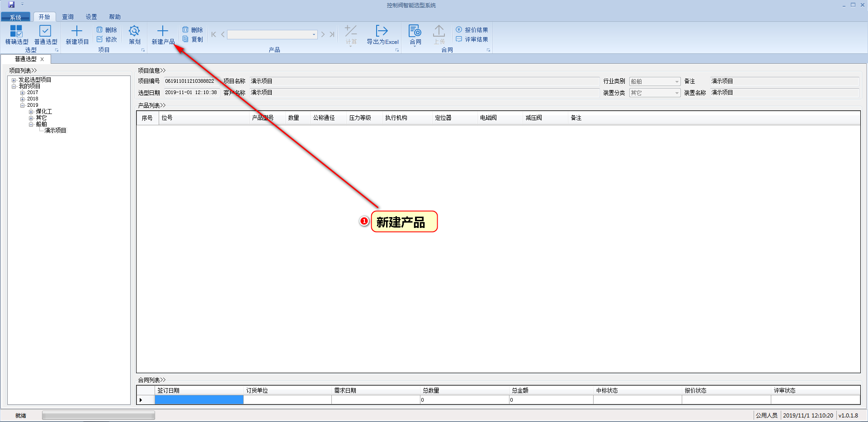
Task: Click the 项目名称 input field
Action: (424, 81)
